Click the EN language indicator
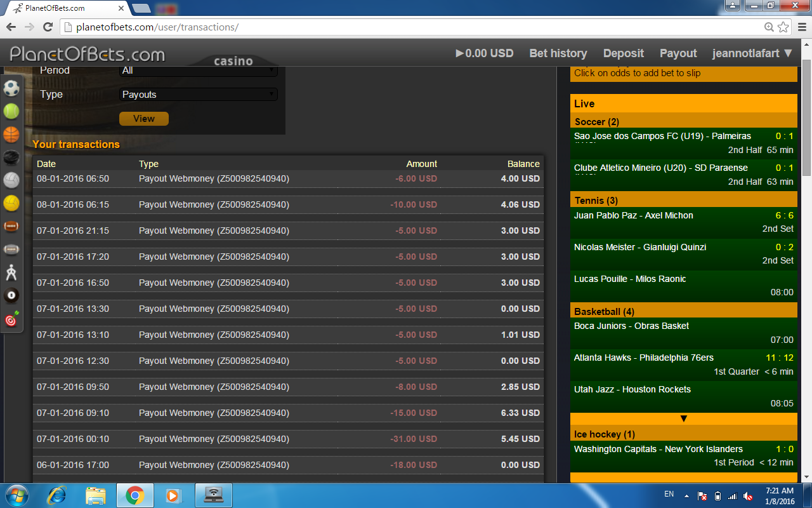The height and width of the screenshot is (508, 812). coord(669,493)
